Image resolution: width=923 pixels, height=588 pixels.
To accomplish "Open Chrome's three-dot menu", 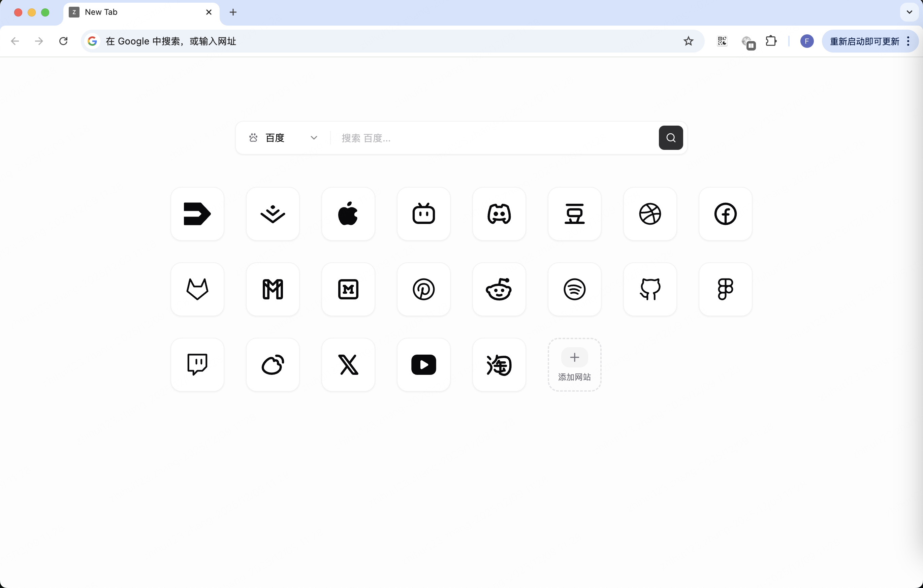I will pos(908,41).
